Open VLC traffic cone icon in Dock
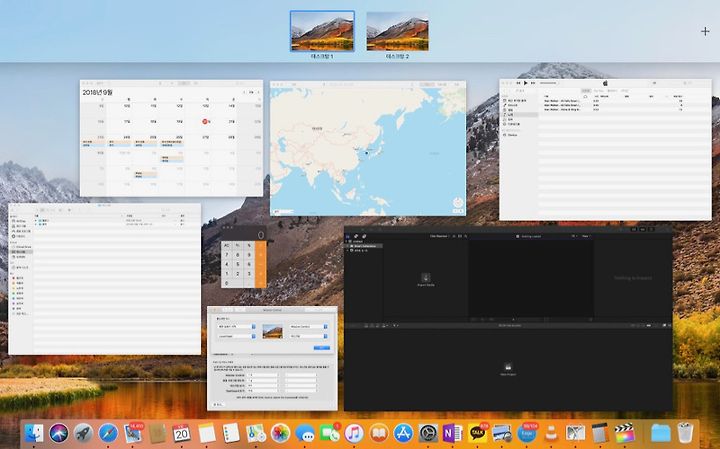The image size is (720, 449). pyautogui.click(x=551, y=433)
